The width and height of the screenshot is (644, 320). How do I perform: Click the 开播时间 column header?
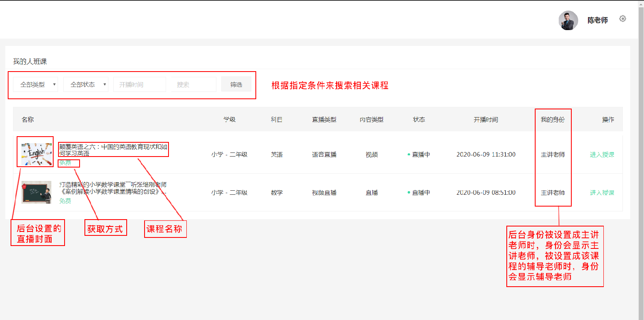coord(486,120)
